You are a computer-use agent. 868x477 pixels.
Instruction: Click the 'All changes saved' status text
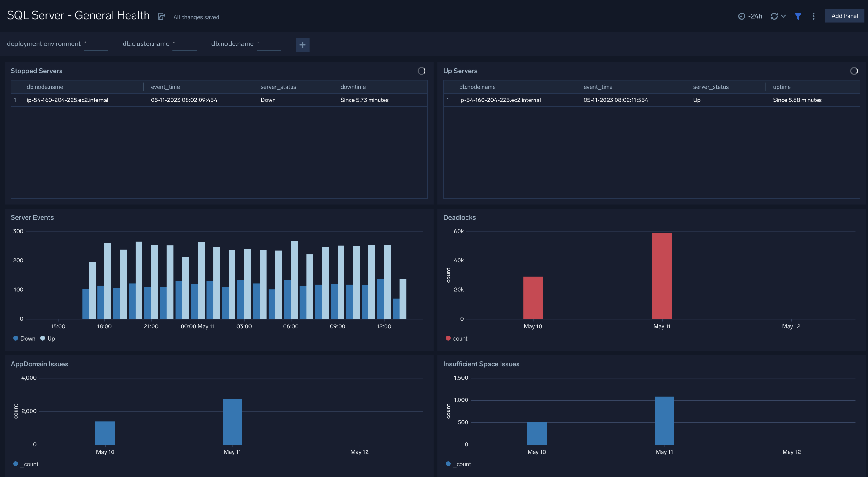pyautogui.click(x=196, y=17)
